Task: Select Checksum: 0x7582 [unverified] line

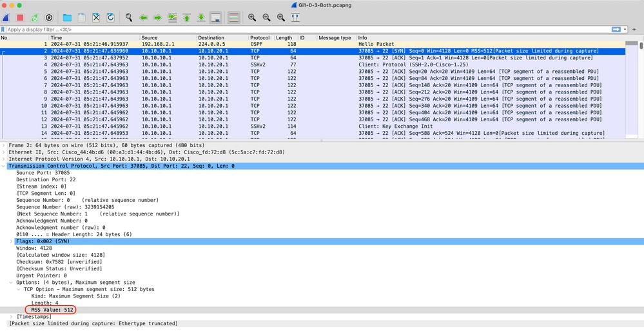Action: (x=59, y=262)
